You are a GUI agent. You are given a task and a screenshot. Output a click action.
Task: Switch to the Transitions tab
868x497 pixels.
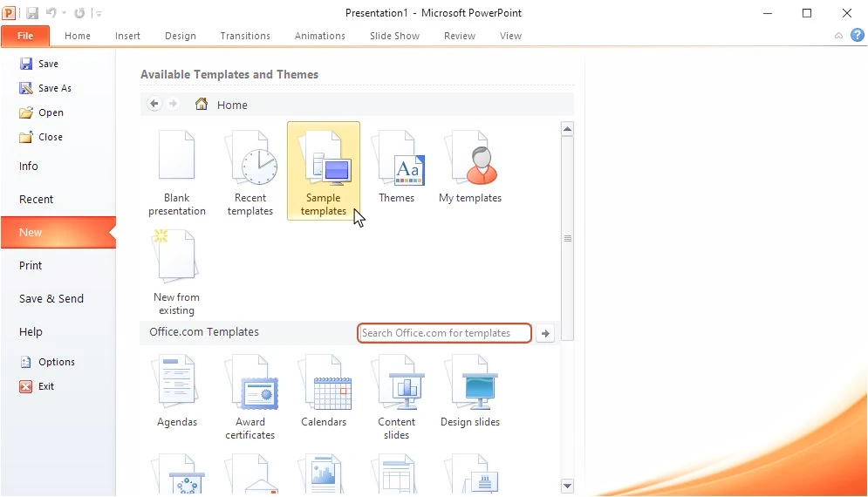pyautogui.click(x=245, y=36)
